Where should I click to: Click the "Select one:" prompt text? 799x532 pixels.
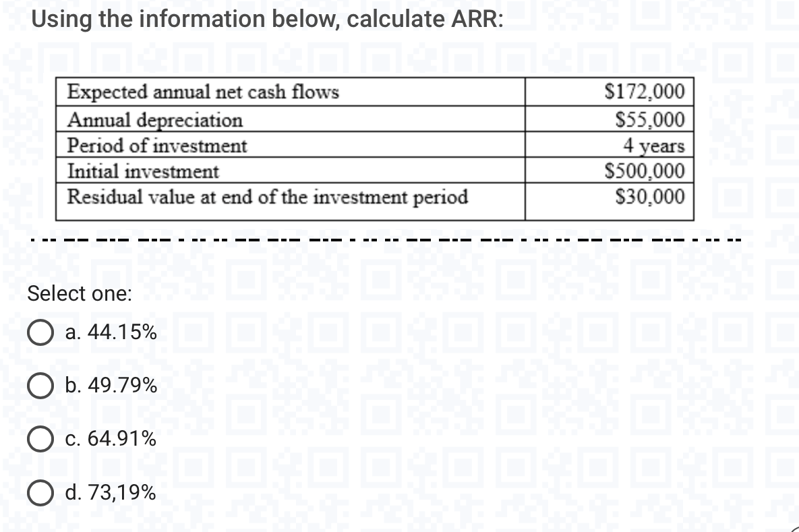pos(79,293)
